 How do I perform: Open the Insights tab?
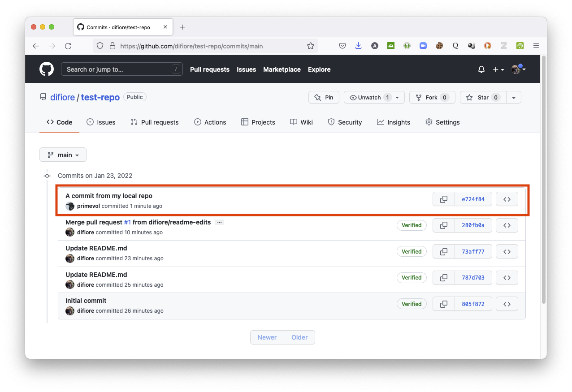tap(394, 122)
